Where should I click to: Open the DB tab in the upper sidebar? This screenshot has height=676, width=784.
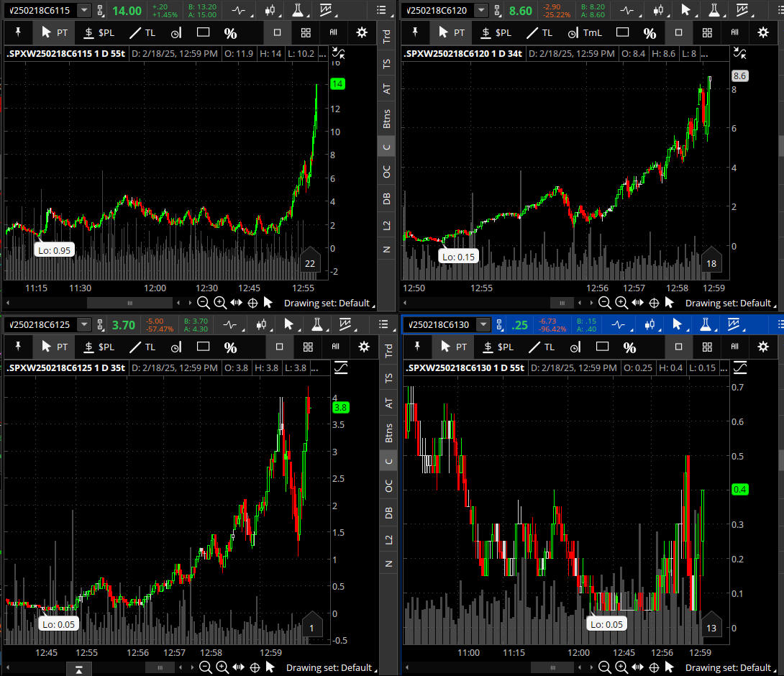click(x=386, y=198)
